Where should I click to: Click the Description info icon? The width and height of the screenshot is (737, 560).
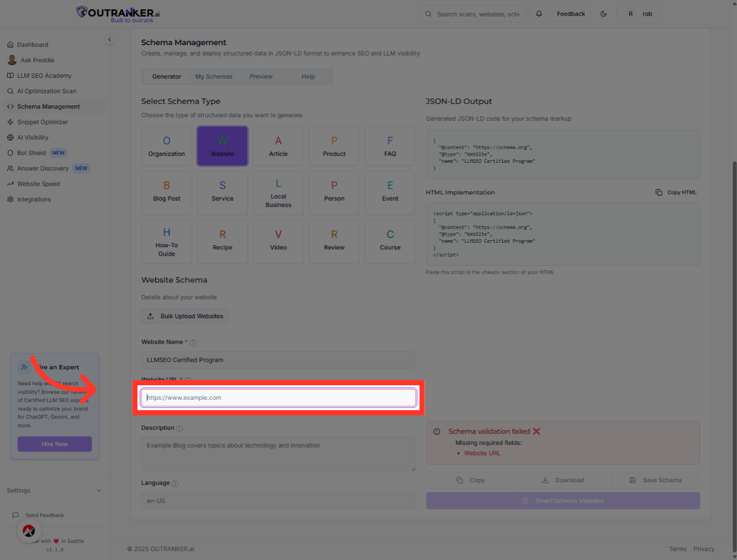tap(180, 429)
